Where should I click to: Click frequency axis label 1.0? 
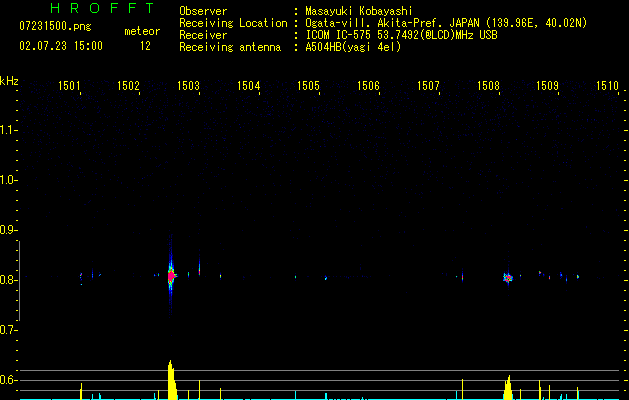coord(7,180)
